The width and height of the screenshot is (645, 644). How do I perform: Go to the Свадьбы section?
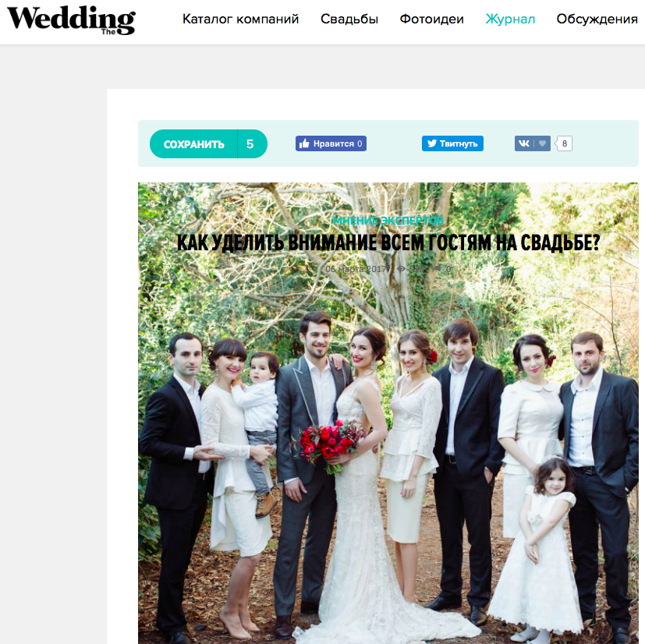349,19
